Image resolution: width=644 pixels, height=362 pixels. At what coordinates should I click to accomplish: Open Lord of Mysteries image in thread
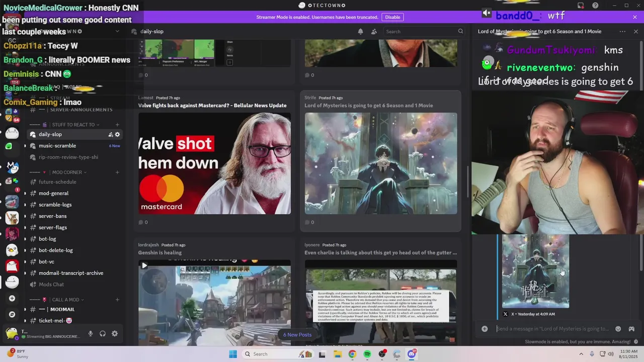pyautogui.click(x=536, y=271)
